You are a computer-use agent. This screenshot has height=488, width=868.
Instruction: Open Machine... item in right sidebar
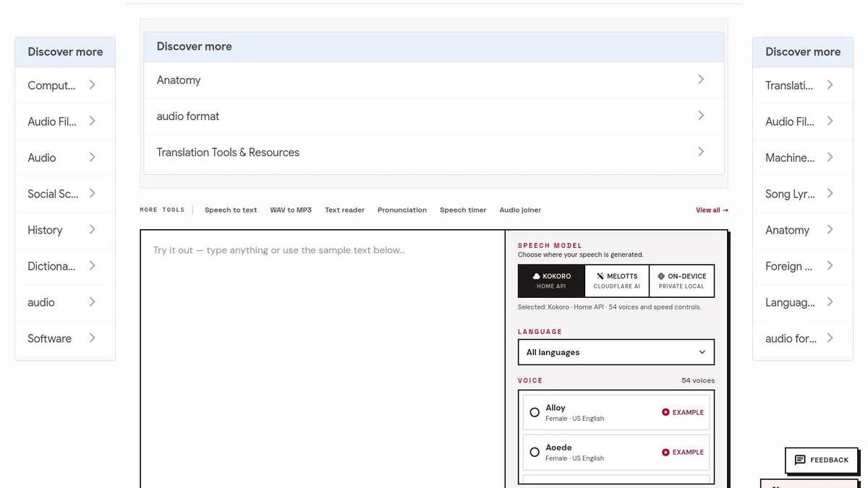coord(803,158)
